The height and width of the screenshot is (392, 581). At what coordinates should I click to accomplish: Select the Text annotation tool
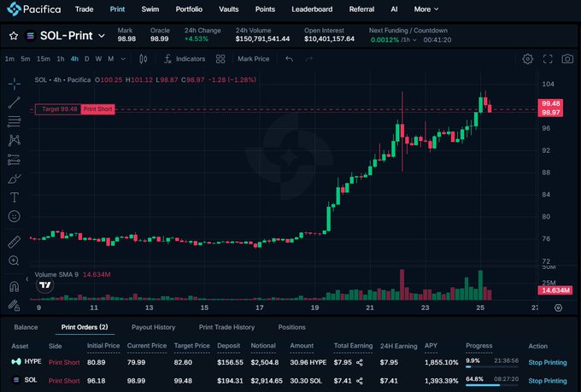(x=14, y=197)
